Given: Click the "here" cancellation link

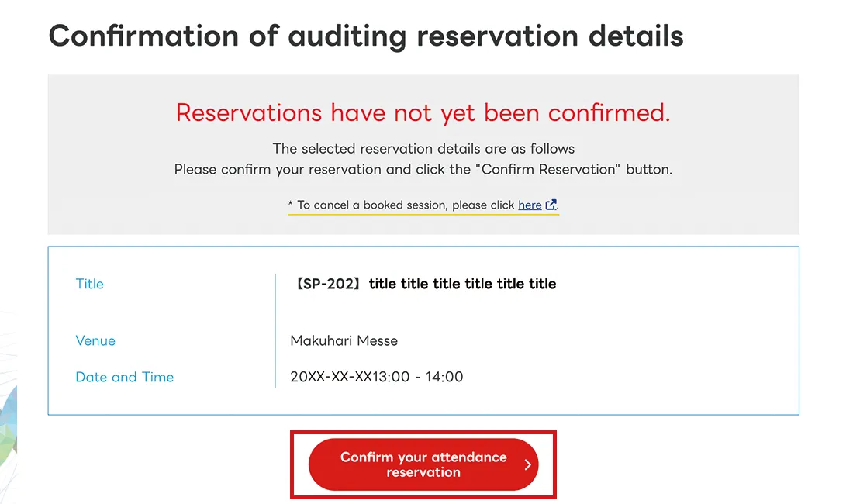Looking at the screenshot, I should pyautogui.click(x=530, y=205).
